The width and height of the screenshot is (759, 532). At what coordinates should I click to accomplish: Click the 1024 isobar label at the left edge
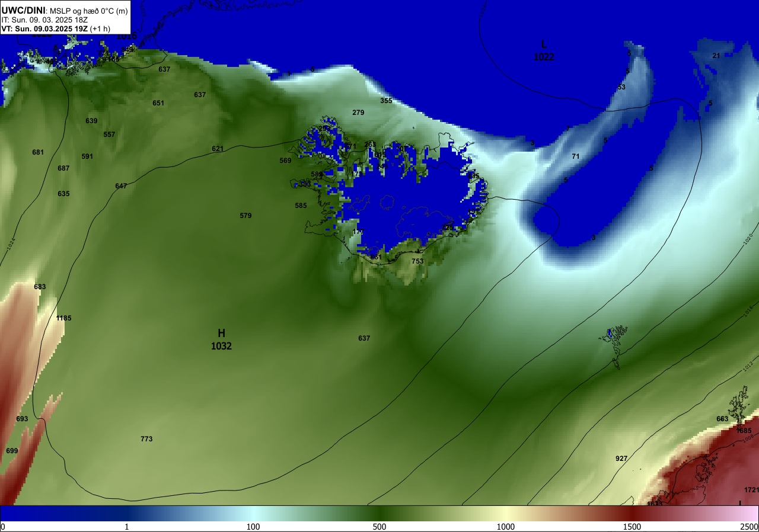11,243
